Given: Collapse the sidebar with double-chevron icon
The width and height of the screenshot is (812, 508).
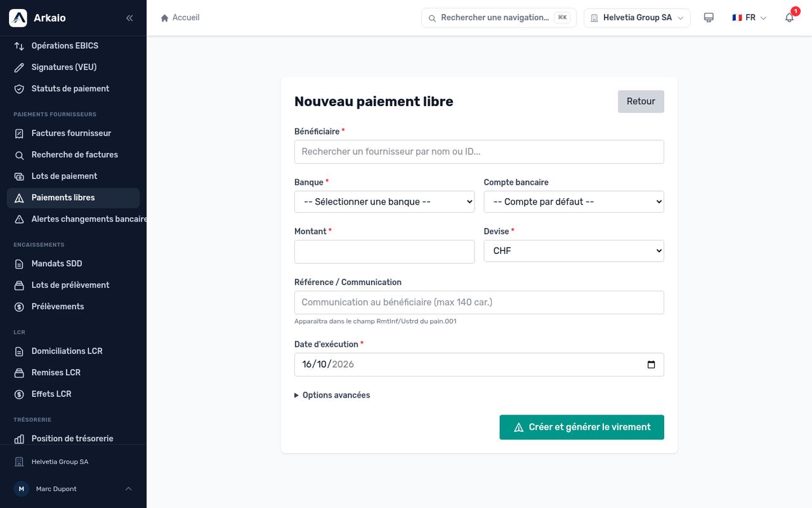Looking at the screenshot, I should pos(129,18).
